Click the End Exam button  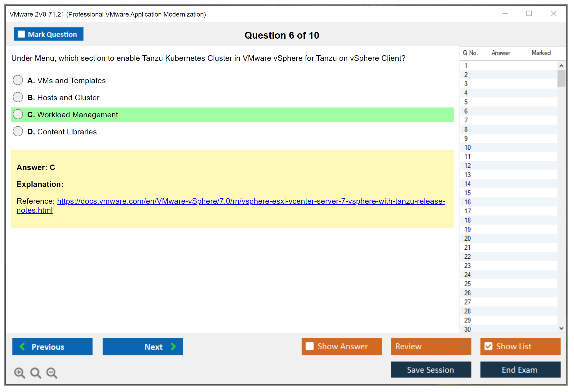(520, 370)
